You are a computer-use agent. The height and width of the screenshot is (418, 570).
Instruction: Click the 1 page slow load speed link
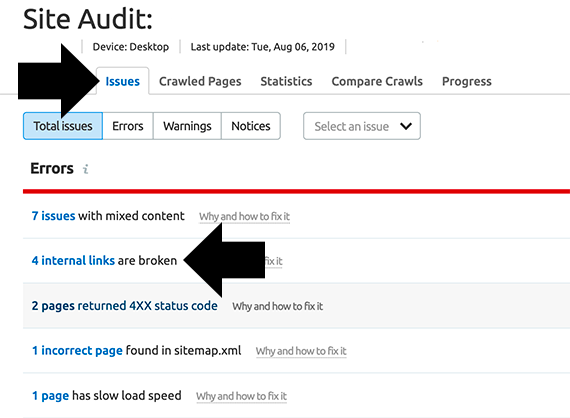pos(50,395)
